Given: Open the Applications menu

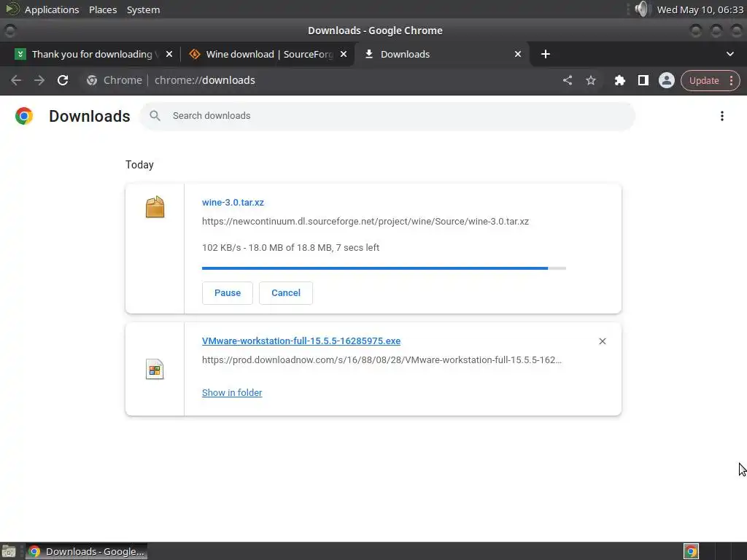Looking at the screenshot, I should pyautogui.click(x=52, y=9).
